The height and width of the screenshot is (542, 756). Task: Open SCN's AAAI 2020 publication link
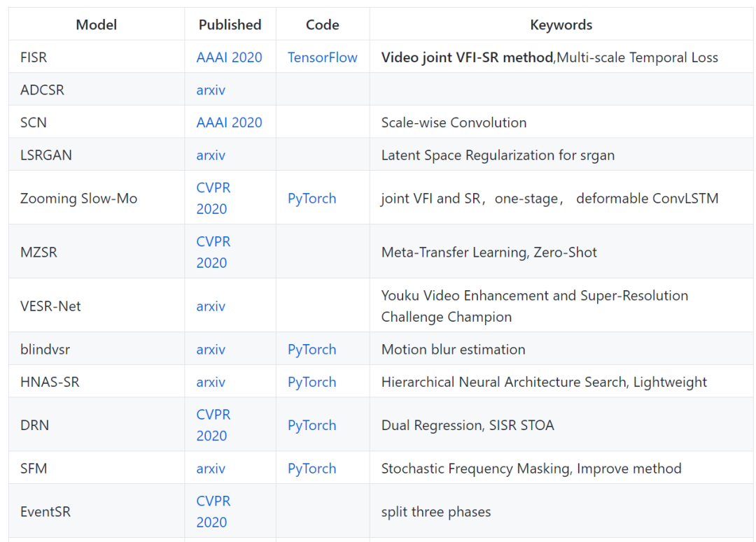[229, 122]
